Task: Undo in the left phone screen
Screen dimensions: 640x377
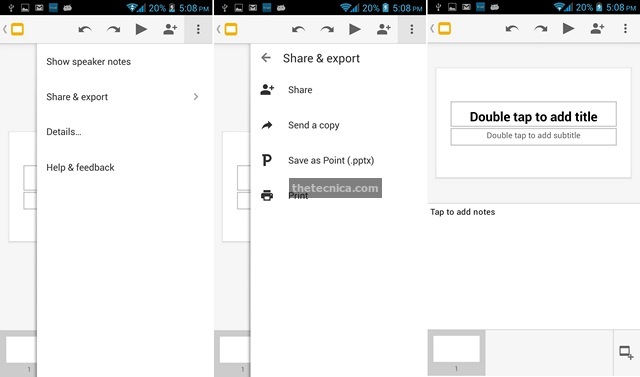Action: [84, 29]
